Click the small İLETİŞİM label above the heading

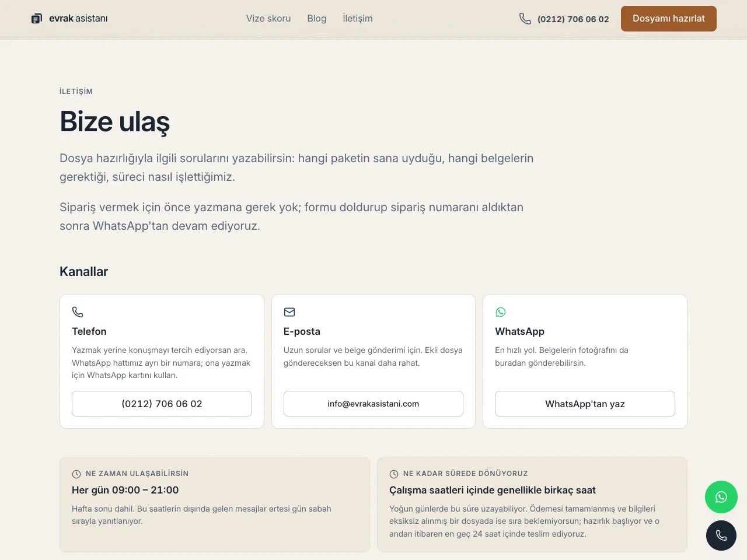[x=76, y=91]
